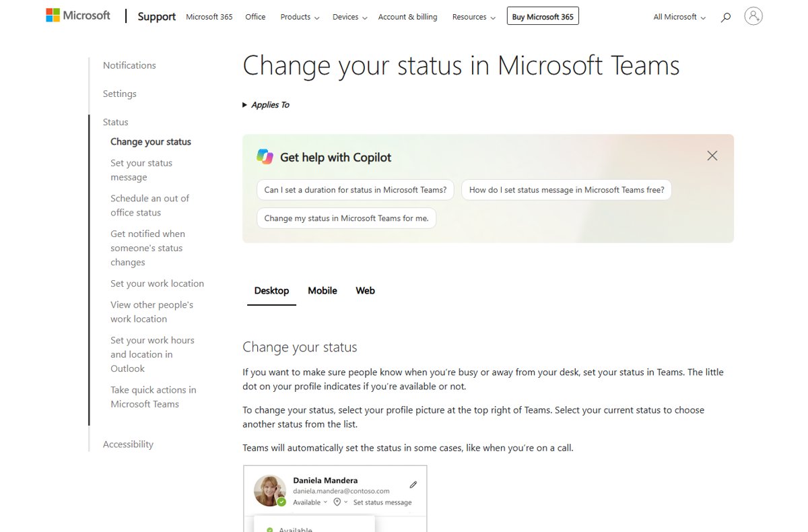Open the Microsoft 365 nav item
The height and width of the screenshot is (532, 808).
pos(209,17)
